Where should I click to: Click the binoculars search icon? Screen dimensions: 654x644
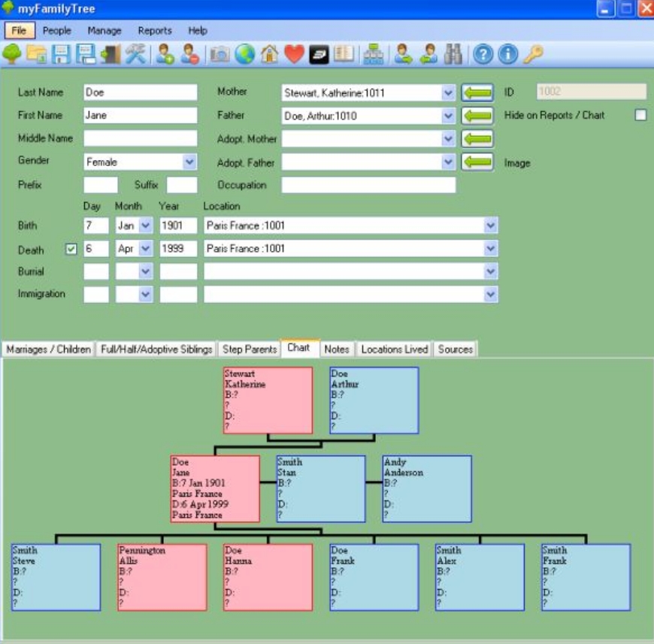[453, 54]
